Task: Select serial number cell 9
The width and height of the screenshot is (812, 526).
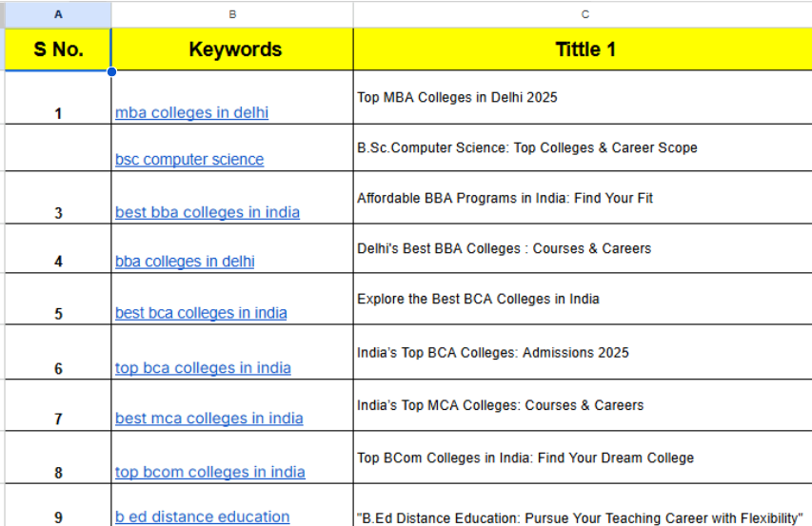Action: pos(58,506)
